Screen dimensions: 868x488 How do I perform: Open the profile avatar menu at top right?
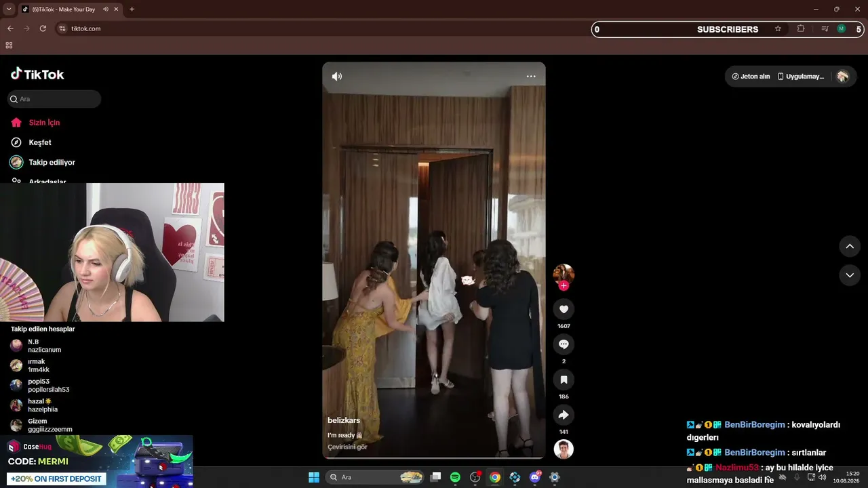pyautogui.click(x=843, y=77)
